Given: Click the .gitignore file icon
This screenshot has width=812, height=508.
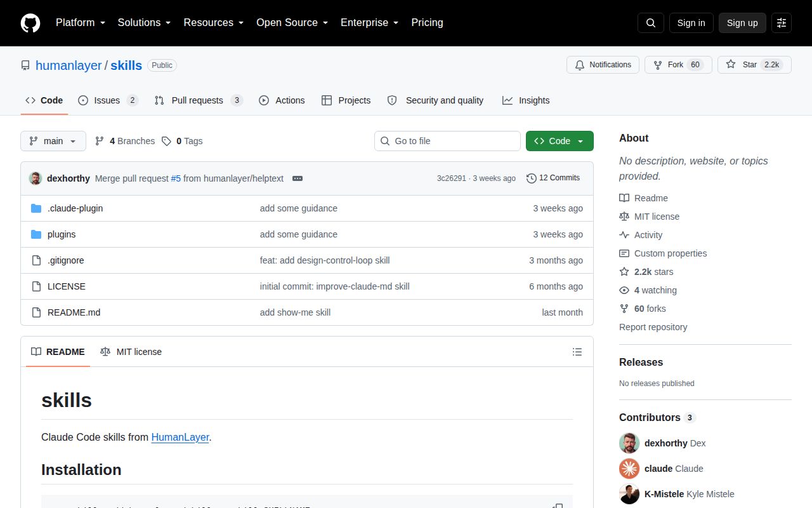Looking at the screenshot, I should click(36, 260).
